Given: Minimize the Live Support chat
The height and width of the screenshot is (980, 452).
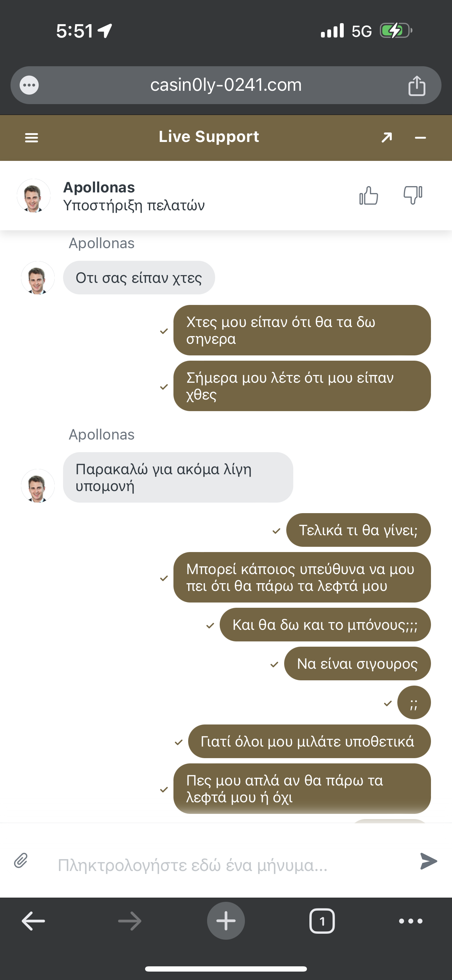Looking at the screenshot, I should pos(420,138).
